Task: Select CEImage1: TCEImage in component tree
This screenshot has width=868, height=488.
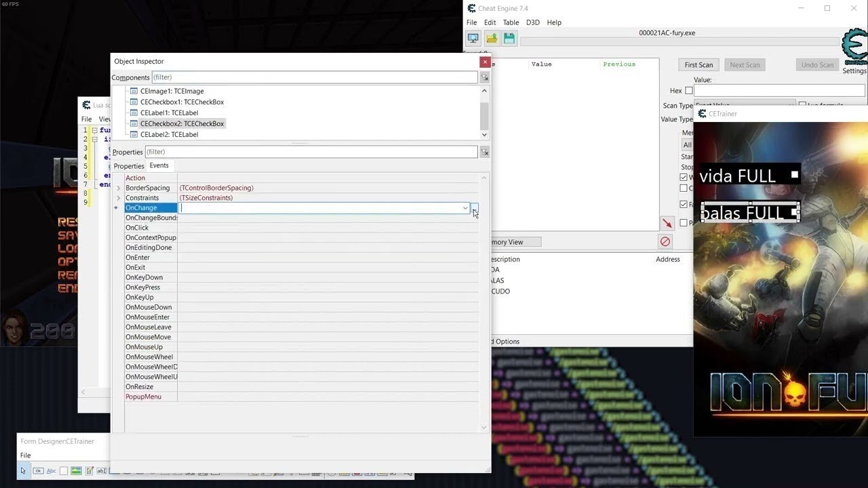Action: click(x=172, y=91)
